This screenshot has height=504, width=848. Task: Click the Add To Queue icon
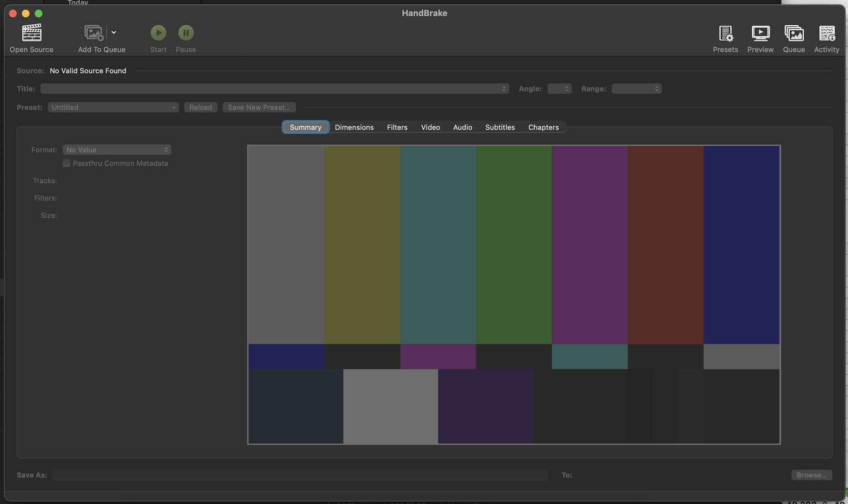(94, 33)
